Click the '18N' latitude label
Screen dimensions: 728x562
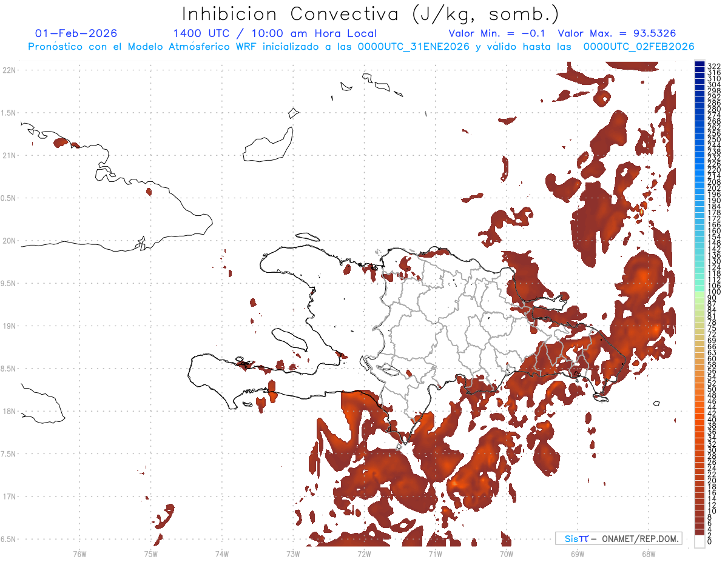8,412
